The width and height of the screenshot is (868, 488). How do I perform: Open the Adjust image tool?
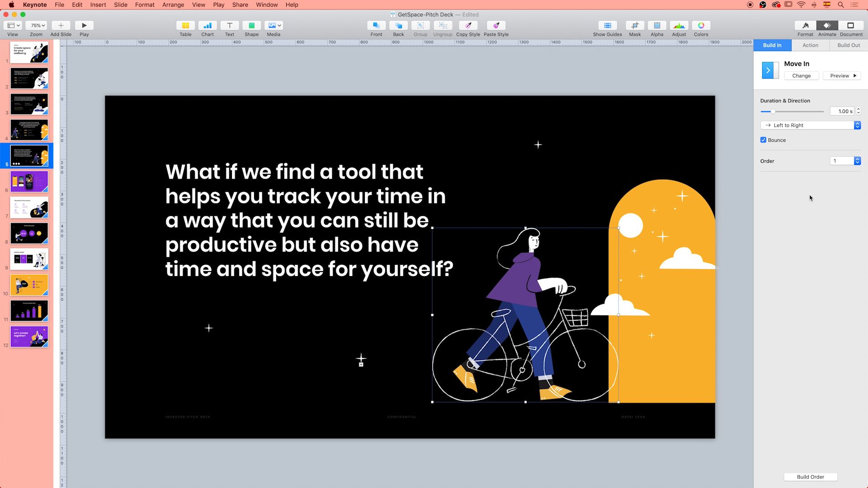679,26
